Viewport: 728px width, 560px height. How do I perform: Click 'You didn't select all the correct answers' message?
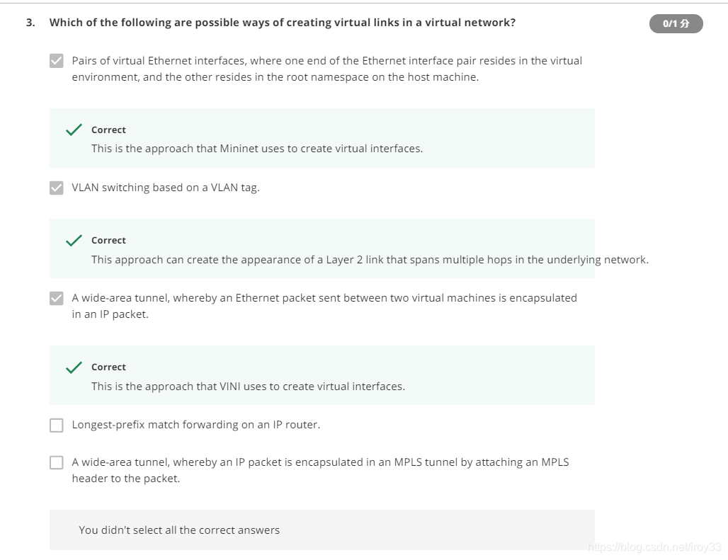(x=179, y=530)
